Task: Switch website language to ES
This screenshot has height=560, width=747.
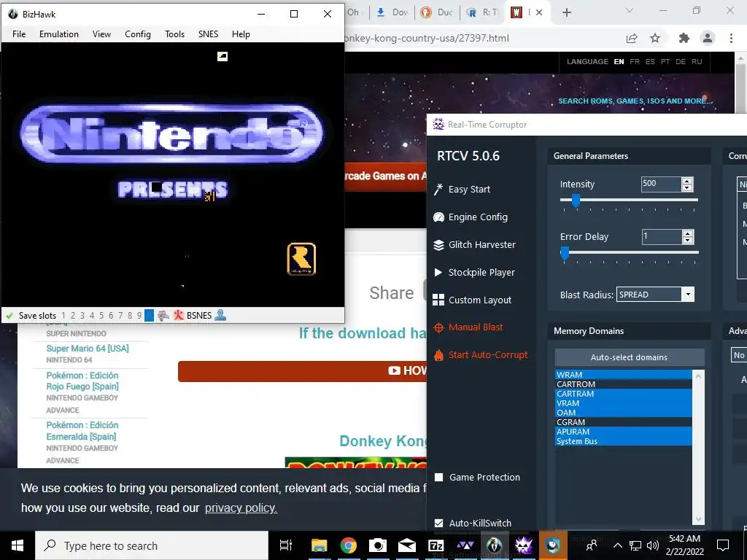Action: click(650, 61)
